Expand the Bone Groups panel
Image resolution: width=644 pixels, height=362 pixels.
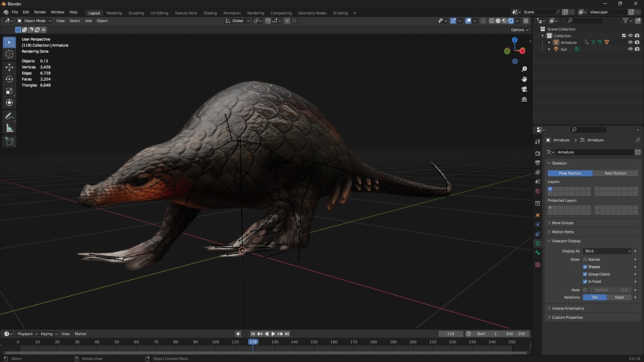[562, 223]
